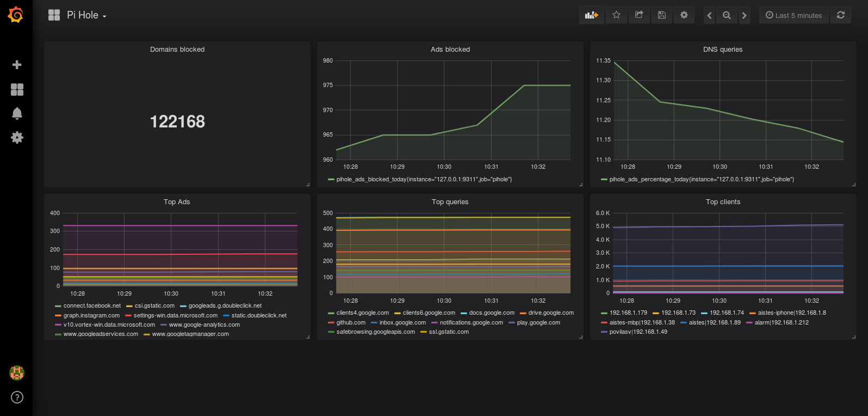Open the Create plus menu in sidebar
This screenshot has height=416, width=868.
click(x=17, y=65)
